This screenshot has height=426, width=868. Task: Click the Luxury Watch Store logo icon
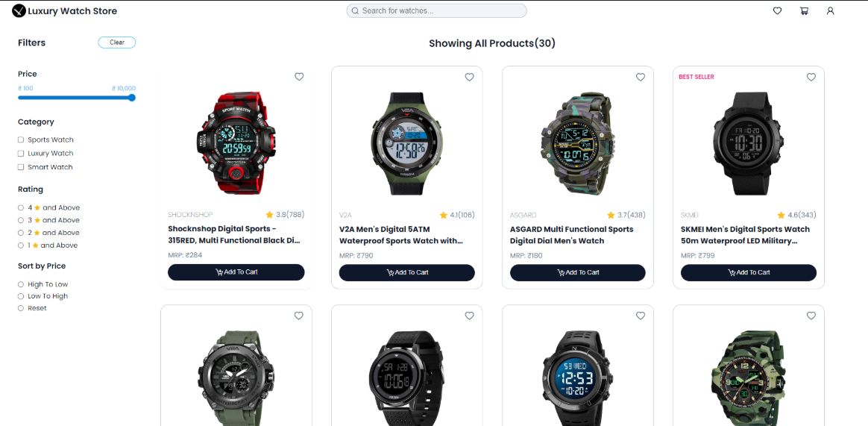(x=19, y=10)
